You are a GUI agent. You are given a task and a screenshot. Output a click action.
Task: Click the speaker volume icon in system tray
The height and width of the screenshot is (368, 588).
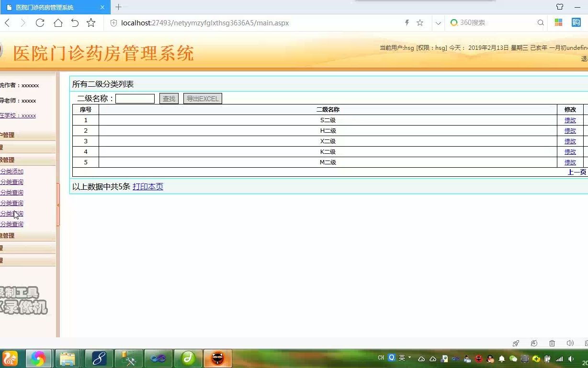click(570, 358)
